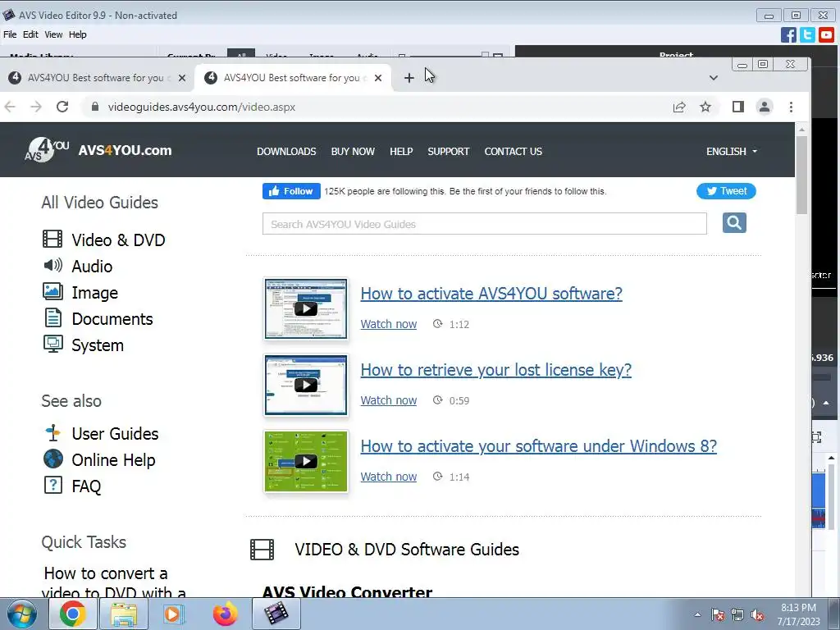The image size is (840, 630).
Task: Open the ENGLISH language dropdown
Action: [x=731, y=151]
